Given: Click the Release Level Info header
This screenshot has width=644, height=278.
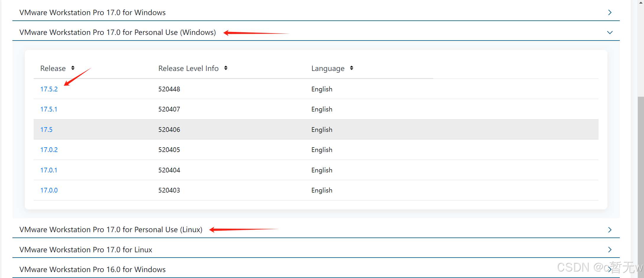Looking at the screenshot, I should 188,68.
